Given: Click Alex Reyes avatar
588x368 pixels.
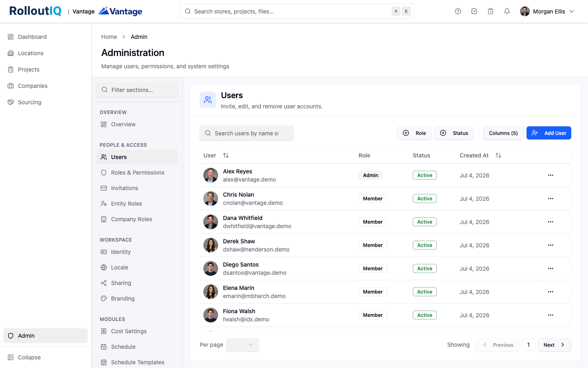Looking at the screenshot, I should click(x=211, y=175).
